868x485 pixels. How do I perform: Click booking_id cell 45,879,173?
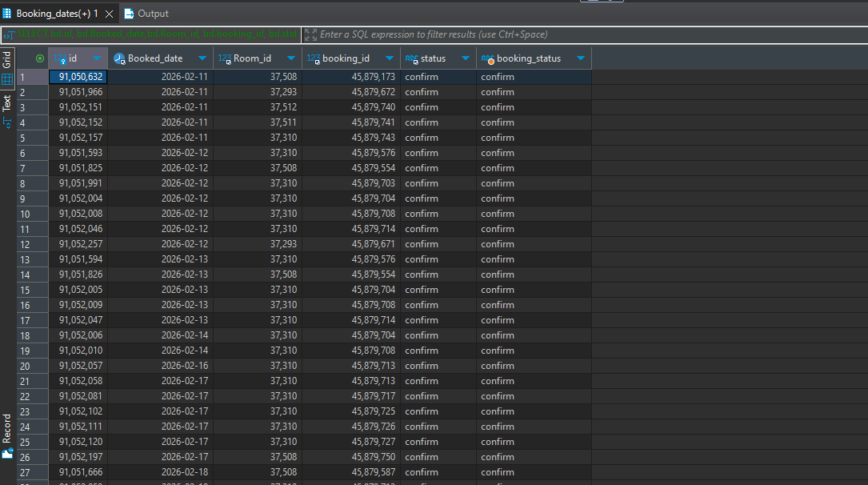351,77
